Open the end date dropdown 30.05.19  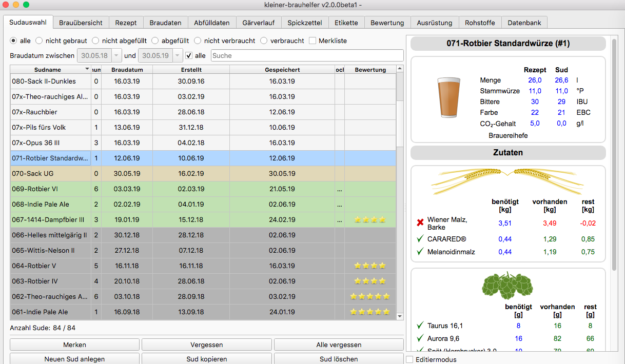click(178, 55)
